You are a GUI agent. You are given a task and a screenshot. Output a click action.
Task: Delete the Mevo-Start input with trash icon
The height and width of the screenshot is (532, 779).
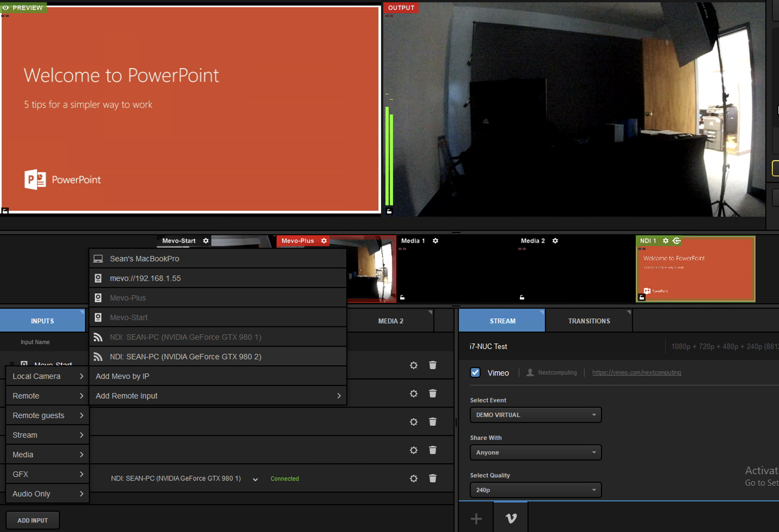[433, 365]
